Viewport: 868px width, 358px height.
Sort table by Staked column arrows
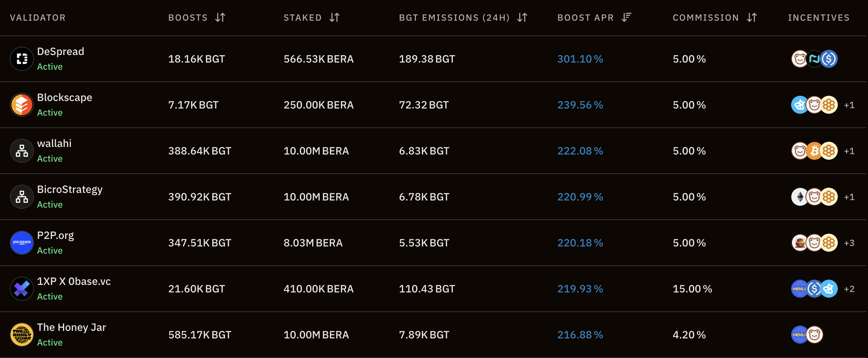(x=334, y=17)
